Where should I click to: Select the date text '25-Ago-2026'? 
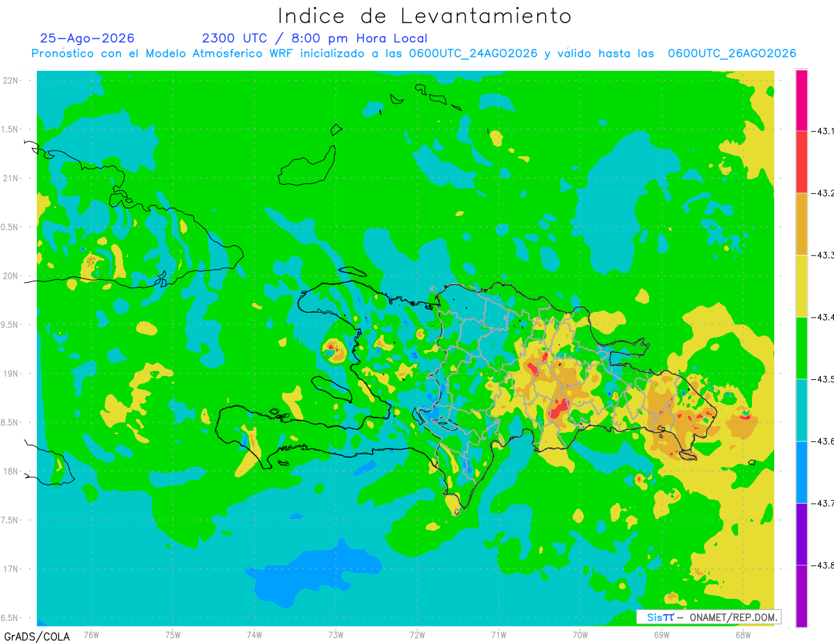87,38
